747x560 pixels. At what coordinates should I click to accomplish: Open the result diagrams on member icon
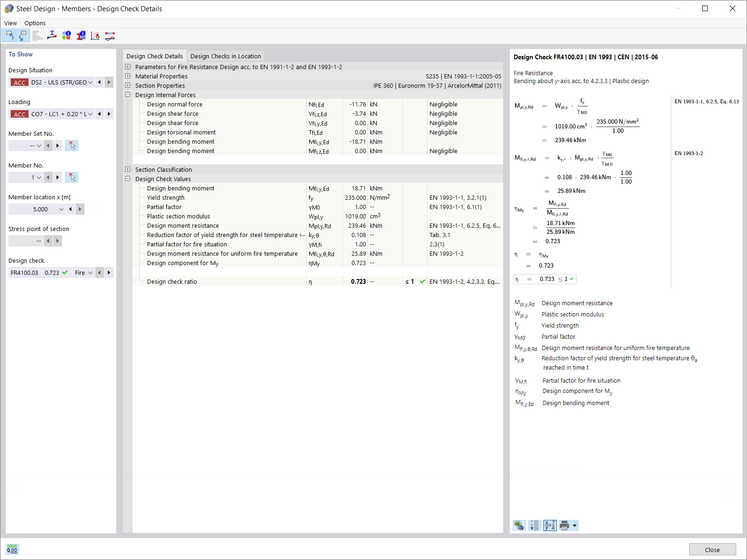[37, 35]
